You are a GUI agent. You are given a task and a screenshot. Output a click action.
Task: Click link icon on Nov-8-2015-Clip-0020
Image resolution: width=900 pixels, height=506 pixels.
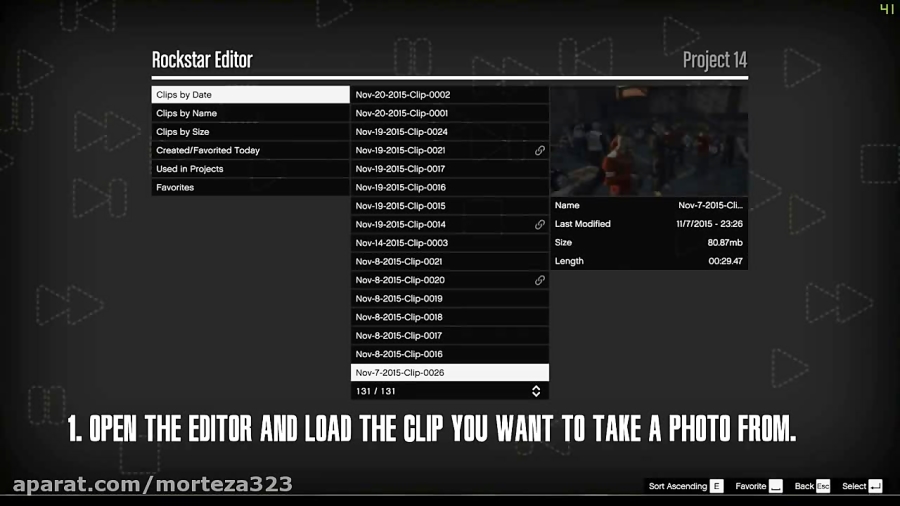pyautogui.click(x=540, y=280)
